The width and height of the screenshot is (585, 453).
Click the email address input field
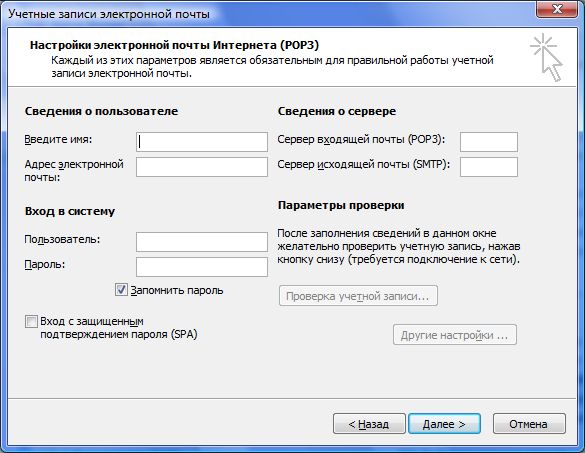pyautogui.click(x=202, y=167)
